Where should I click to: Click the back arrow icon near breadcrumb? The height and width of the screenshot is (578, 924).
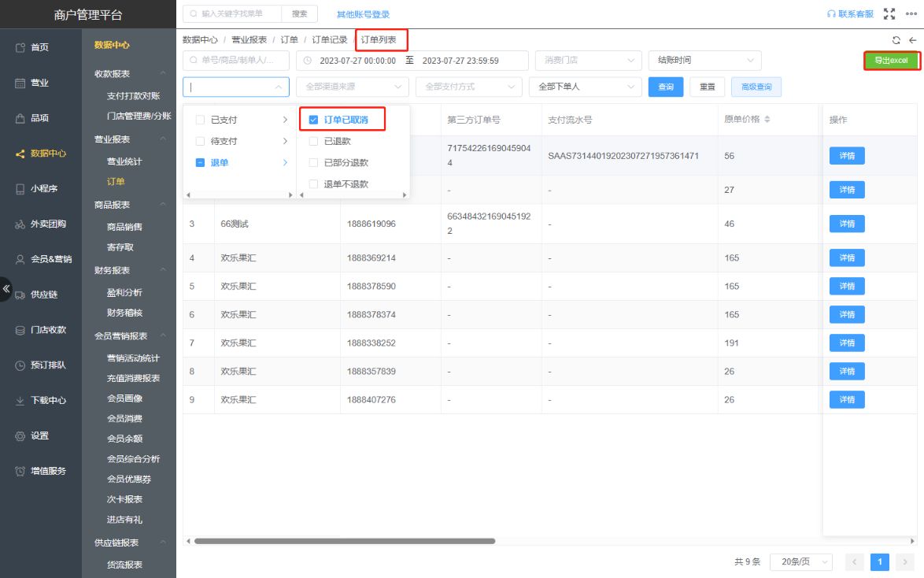point(912,40)
